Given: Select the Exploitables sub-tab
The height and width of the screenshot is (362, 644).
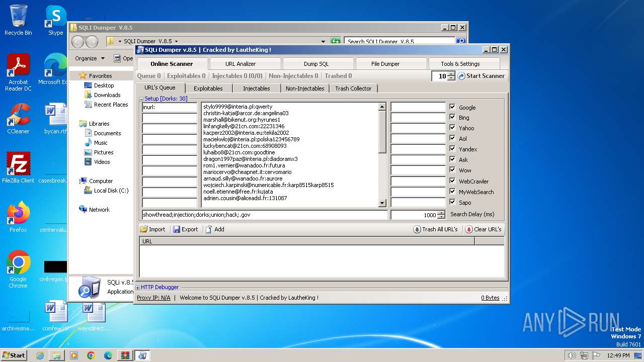Looking at the screenshot, I should 208,88.
